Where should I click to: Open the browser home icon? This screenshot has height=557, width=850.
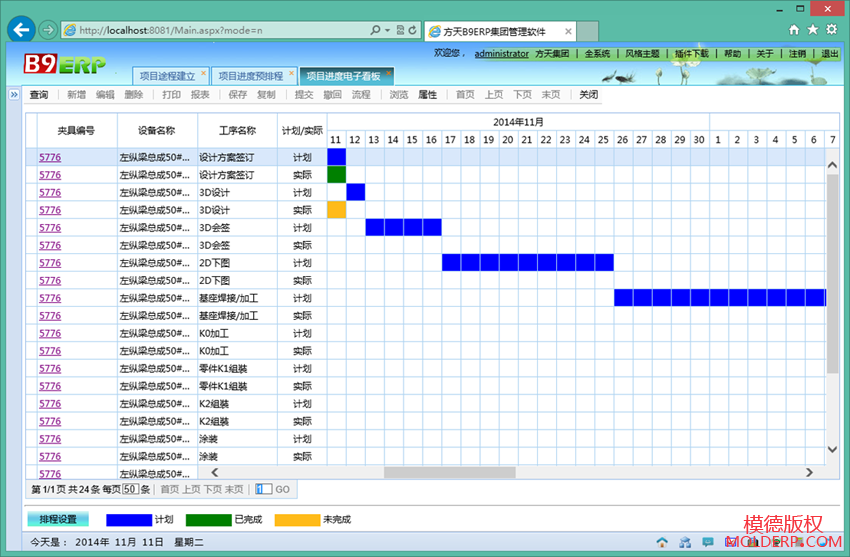click(x=794, y=30)
